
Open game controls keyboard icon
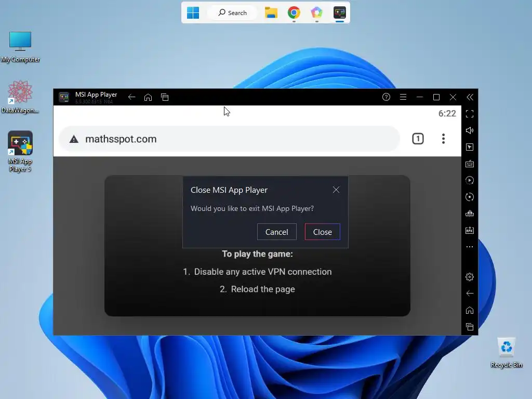pos(470,164)
